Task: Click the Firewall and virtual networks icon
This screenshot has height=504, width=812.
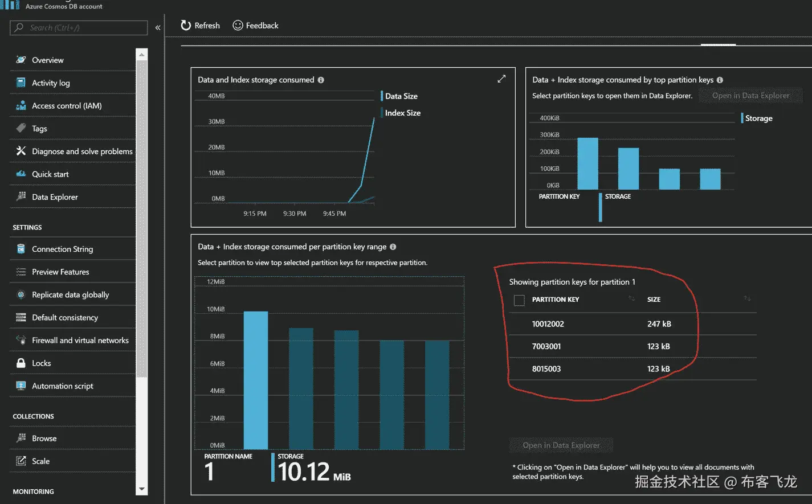Action: (21, 340)
